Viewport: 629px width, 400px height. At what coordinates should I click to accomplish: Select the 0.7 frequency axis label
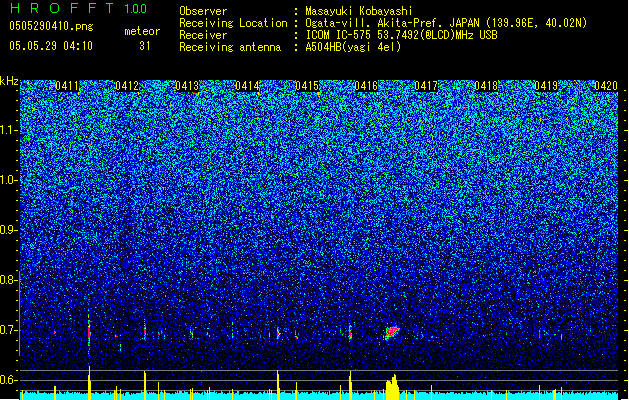point(8,330)
